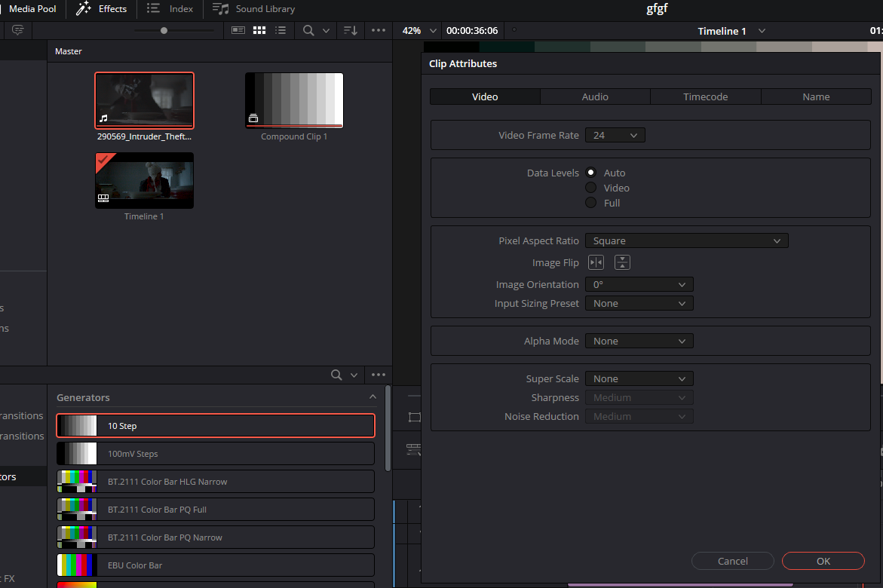Open the Pixel Aspect Ratio dropdown
The height and width of the screenshot is (588, 883).
tap(685, 240)
